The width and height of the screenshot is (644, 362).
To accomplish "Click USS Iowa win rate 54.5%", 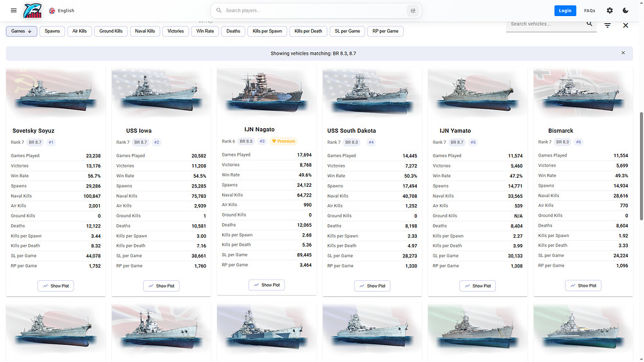I will tap(200, 176).
